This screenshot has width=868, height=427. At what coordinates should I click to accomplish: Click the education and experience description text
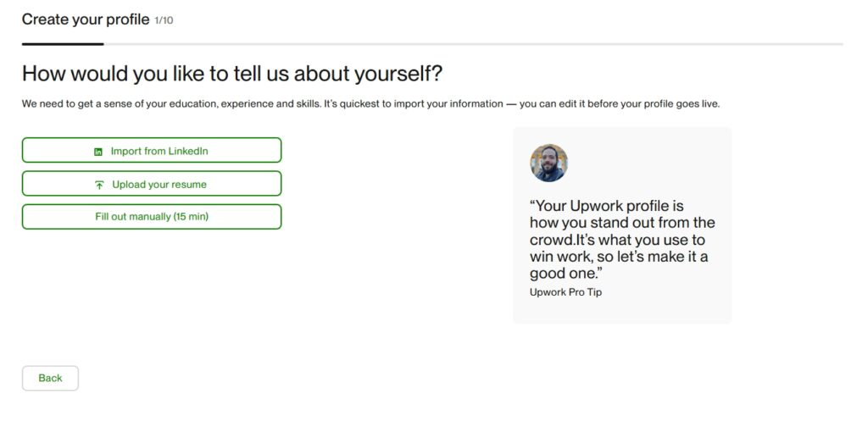point(370,104)
